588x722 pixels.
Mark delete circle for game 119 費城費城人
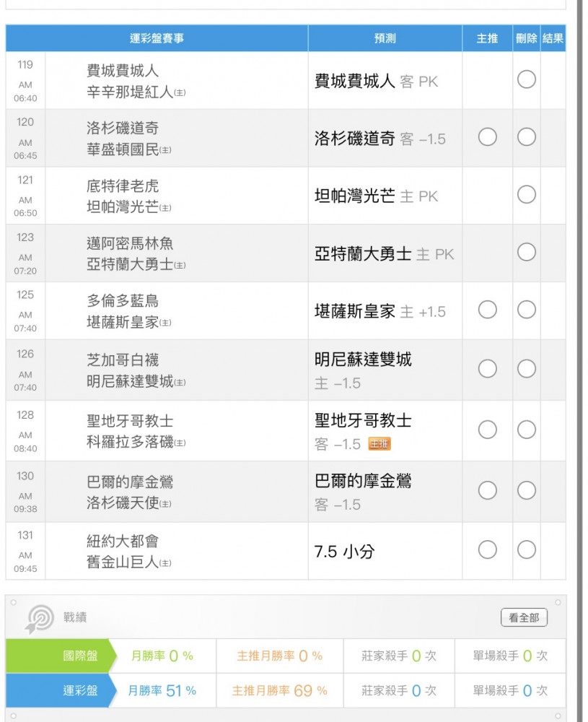pyautogui.click(x=527, y=79)
